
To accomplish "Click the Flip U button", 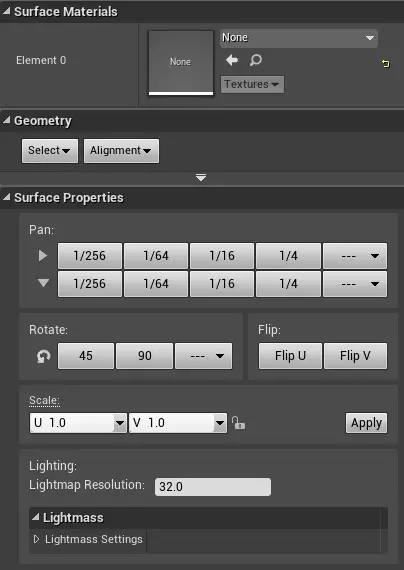I will pyautogui.click(x=290, y=356).
